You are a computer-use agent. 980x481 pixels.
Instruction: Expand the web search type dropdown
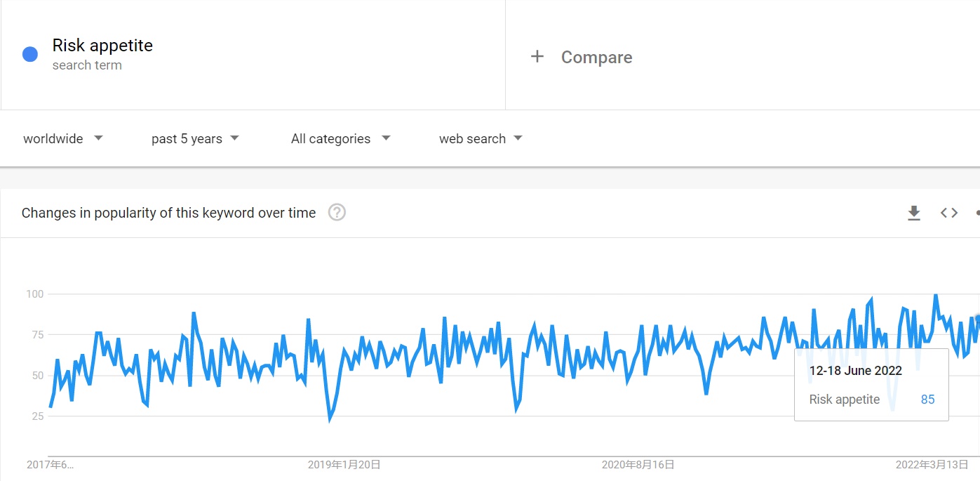click(x=481, y=138)
